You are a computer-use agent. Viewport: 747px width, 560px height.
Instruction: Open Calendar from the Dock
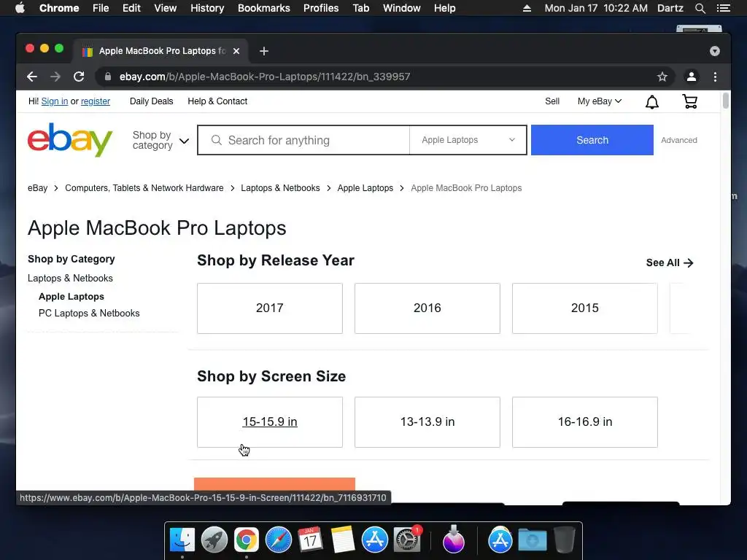[310, 540]
